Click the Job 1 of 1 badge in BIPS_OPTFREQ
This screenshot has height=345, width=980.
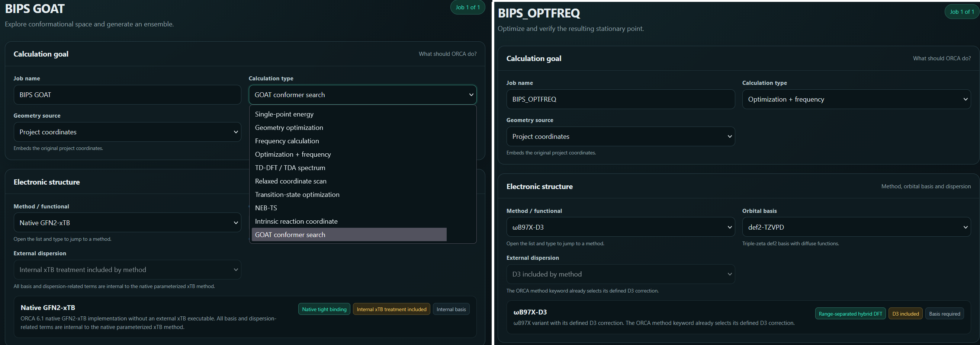[962, 12]
